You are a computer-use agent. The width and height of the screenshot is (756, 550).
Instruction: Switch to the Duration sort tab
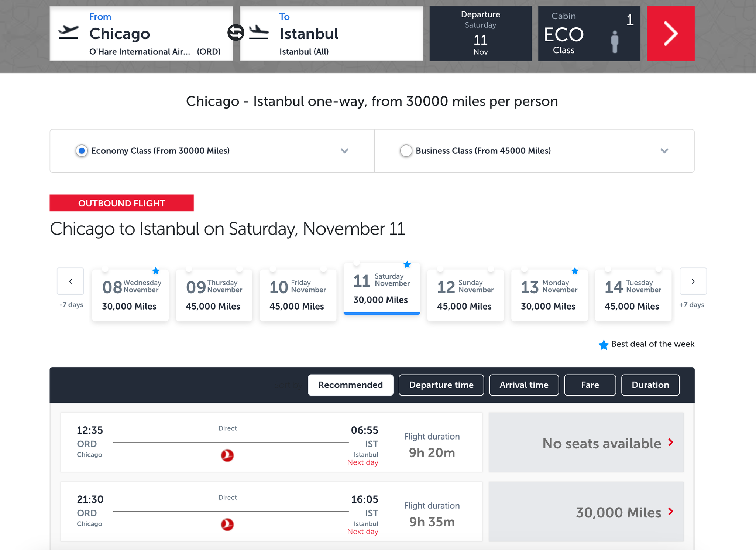650,385
